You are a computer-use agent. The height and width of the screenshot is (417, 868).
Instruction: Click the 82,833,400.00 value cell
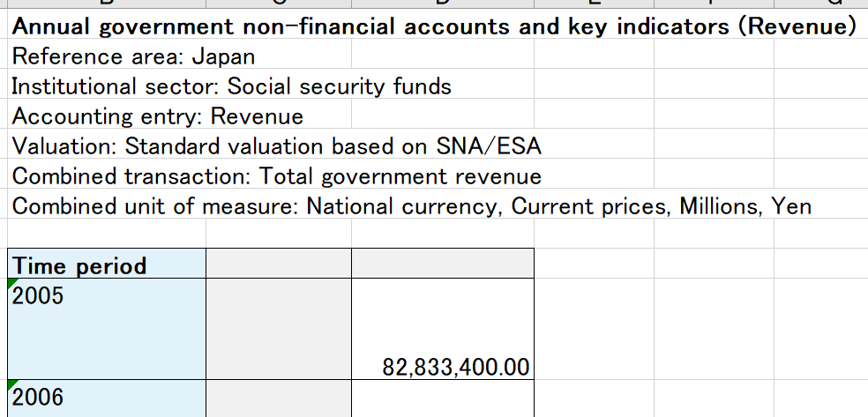(x=442, y=329)
